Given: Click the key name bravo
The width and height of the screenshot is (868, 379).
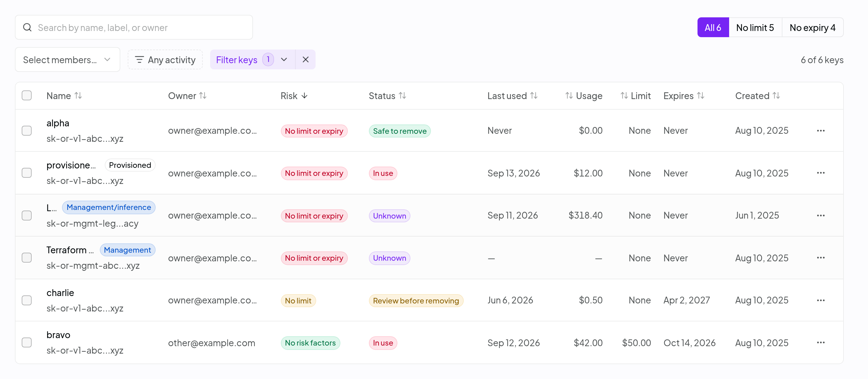Looking at the screenshot, I should [58, 335].
